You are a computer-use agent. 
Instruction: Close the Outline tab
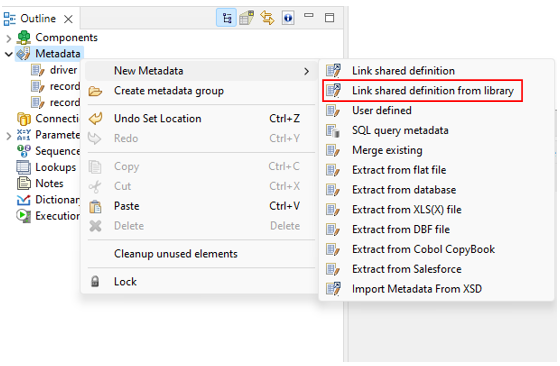(x=68, y=19)
